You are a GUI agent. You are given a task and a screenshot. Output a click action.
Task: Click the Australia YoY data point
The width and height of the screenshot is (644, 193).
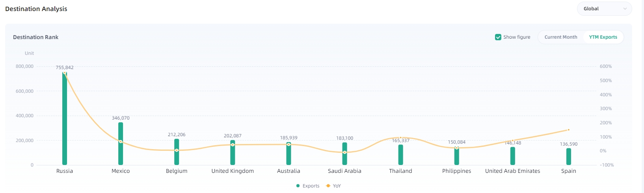point(289,144)
